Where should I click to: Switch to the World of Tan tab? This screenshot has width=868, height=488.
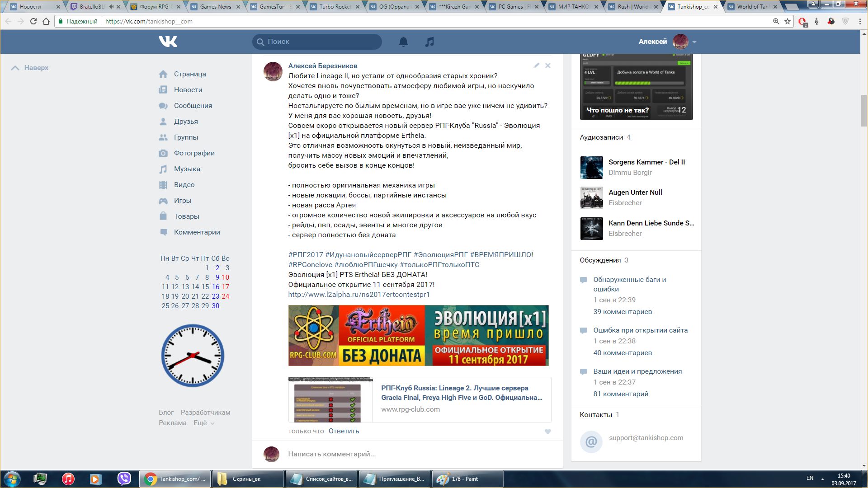click(x=752, y=7)
